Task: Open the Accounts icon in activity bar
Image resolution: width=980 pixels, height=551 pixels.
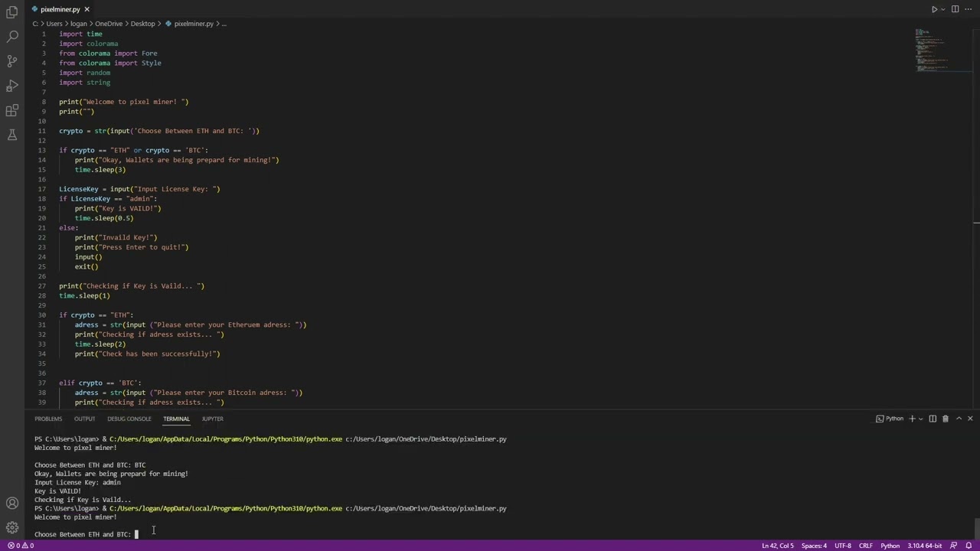Action: coord(12,503)
